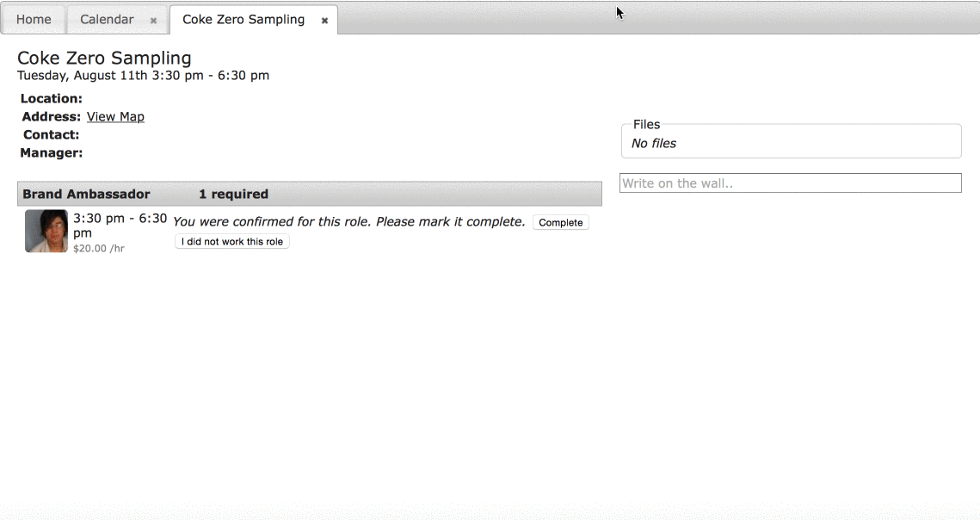Click the No files text
This screenshot has height=520, width=980.
(654, 143)
